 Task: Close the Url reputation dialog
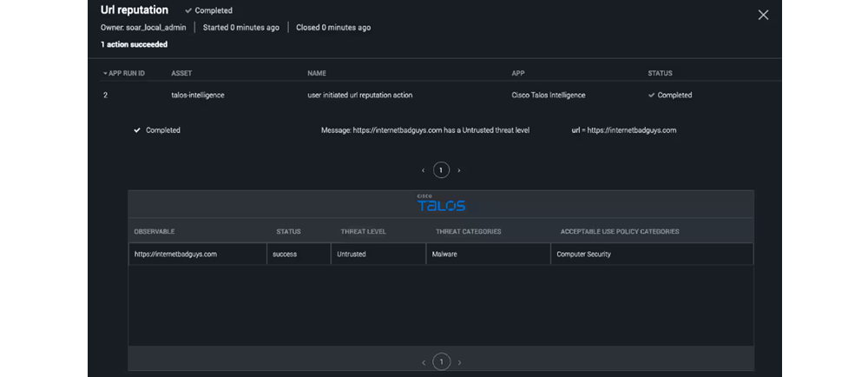763,16
